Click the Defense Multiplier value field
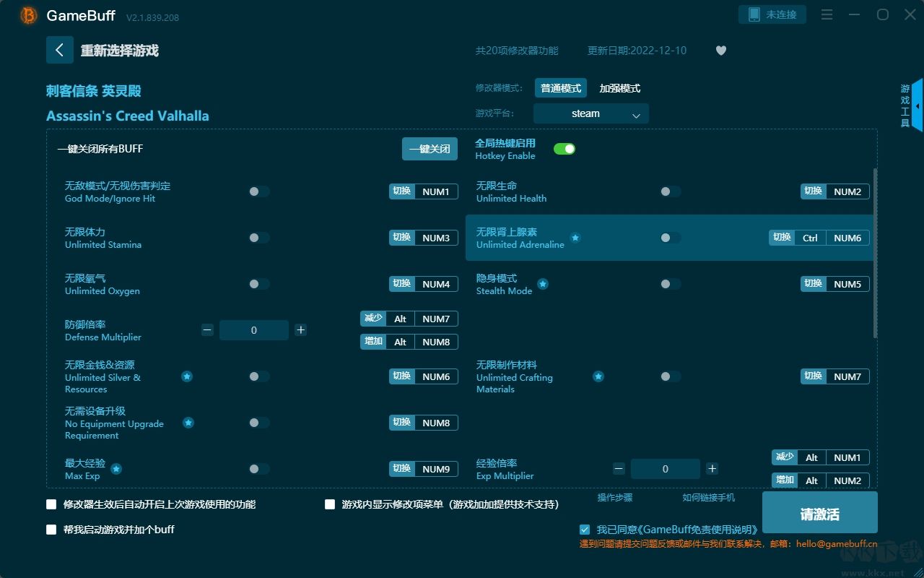 pyautogui.click(x=254, y=330)
